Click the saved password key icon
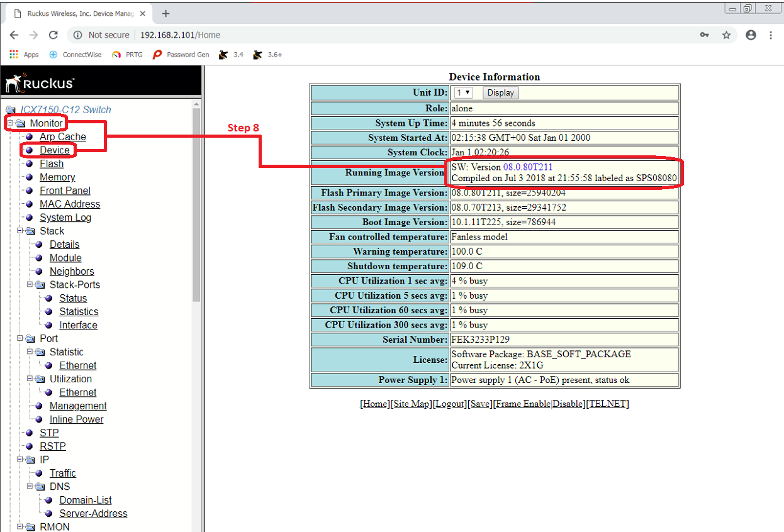 point(704,35)
